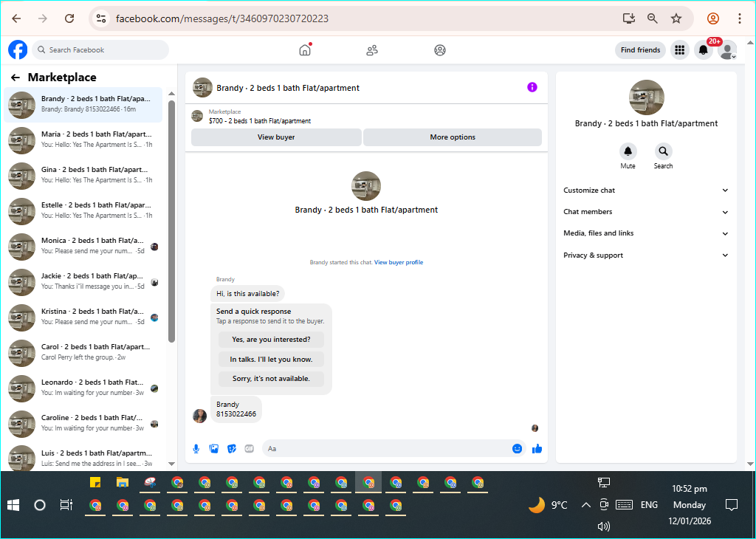Image resolution: width=756 pixels, height=539 pixels.
Task: Open Chrome profile icon
Action: 713,18
